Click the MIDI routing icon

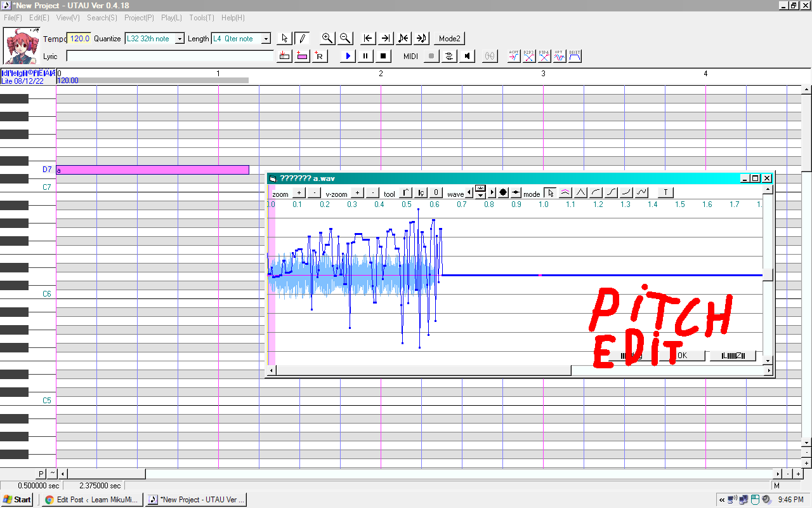click(449, 57)
